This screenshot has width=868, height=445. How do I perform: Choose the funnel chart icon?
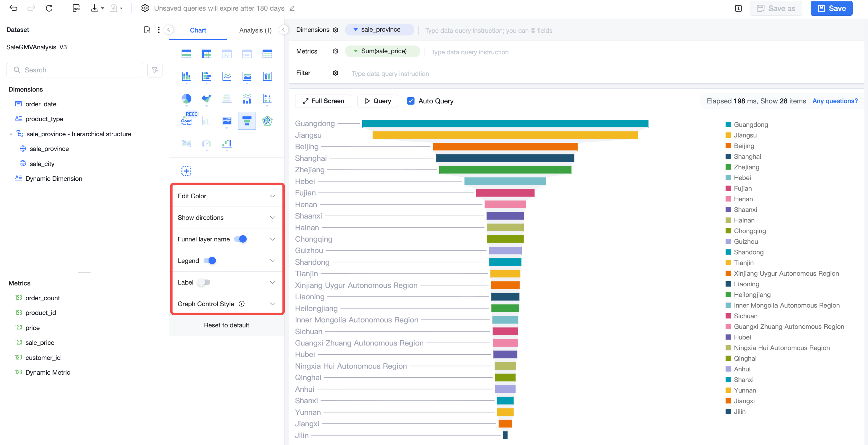[x=247, y=121]
